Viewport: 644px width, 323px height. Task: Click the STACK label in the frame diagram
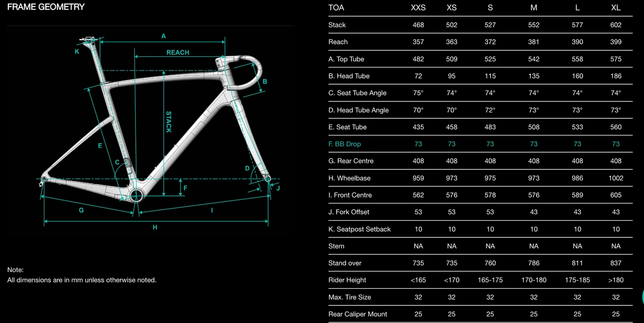tap(169, 122)
